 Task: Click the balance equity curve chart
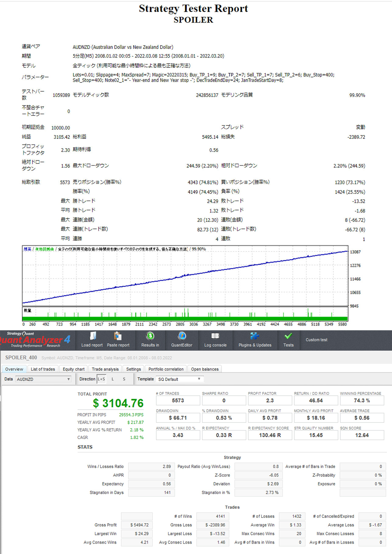[x=185, y=275]
